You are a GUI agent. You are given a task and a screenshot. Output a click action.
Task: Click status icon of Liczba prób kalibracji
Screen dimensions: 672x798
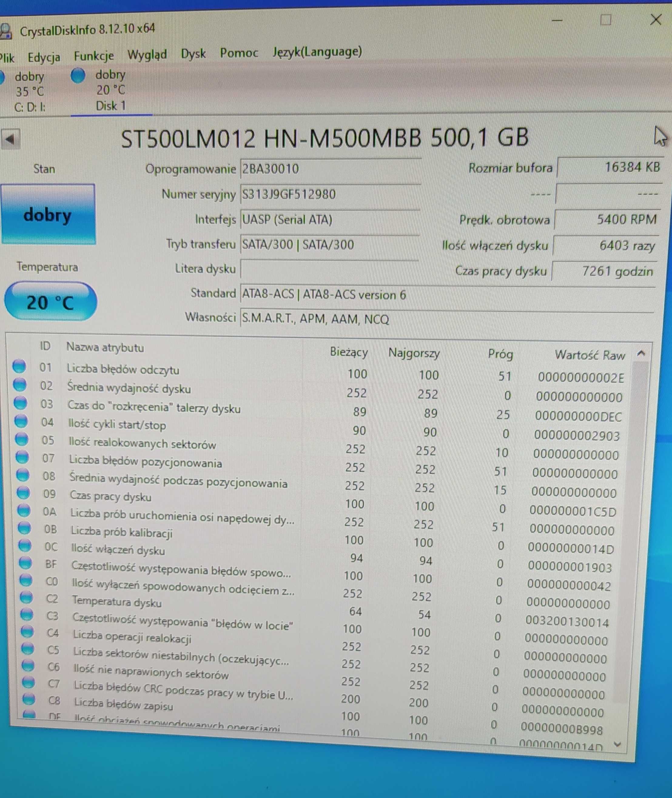(24, 528)
